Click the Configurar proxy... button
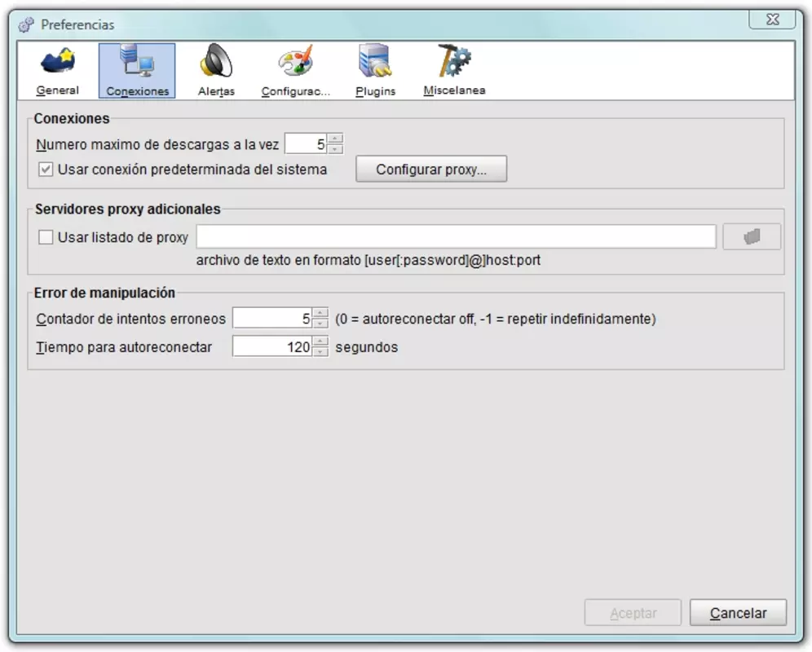 coord(430,170)
